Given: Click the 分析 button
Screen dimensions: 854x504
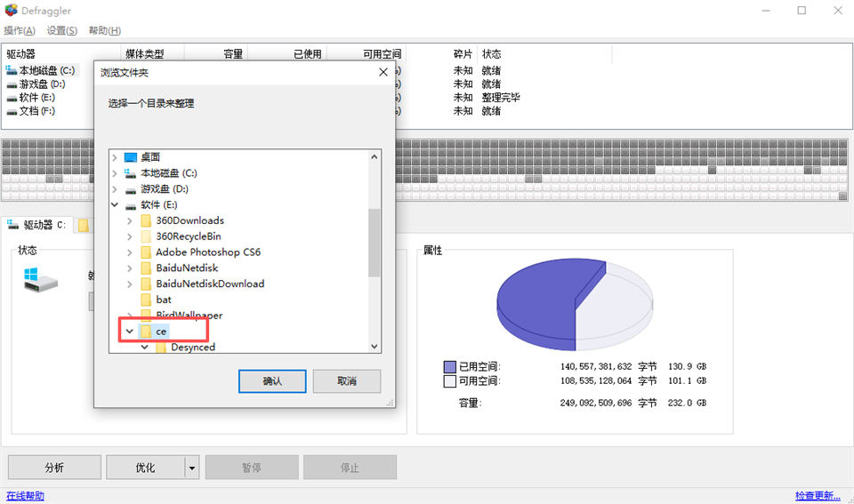Looking at the screenshot, I should click(x=54, y=468).
